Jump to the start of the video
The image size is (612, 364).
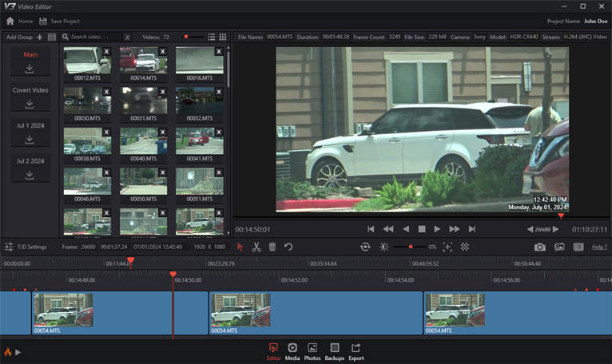tap(371, 229)
